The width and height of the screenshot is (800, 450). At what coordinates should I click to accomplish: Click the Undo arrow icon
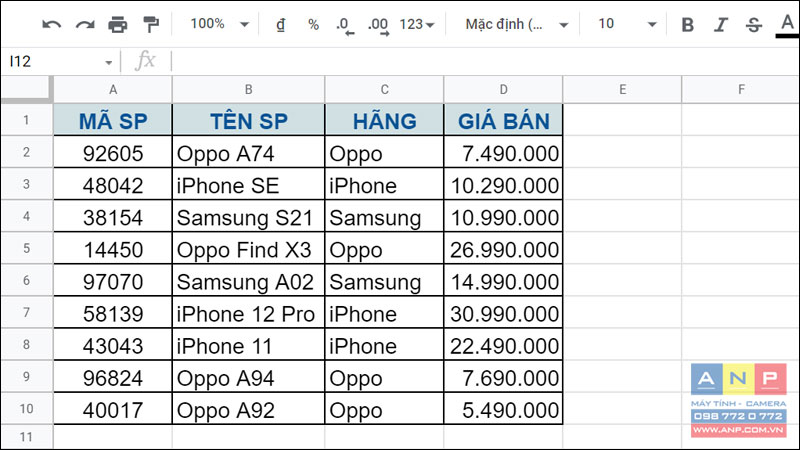click(x=52, y=24)
